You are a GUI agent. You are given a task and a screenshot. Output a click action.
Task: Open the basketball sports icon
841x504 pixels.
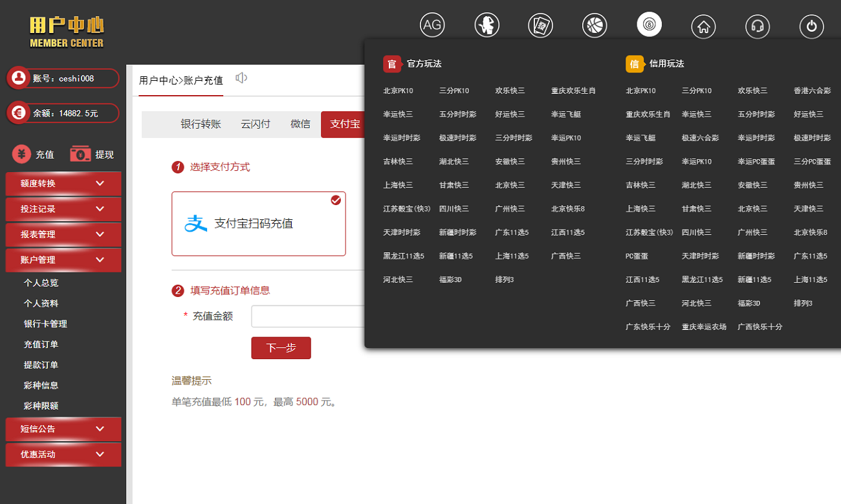595,25
